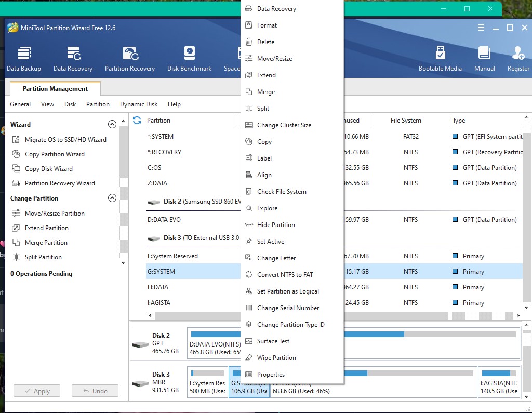532x413 pixels.
Task: Select Copy in context menu
Action: click(x=292, y=141)
